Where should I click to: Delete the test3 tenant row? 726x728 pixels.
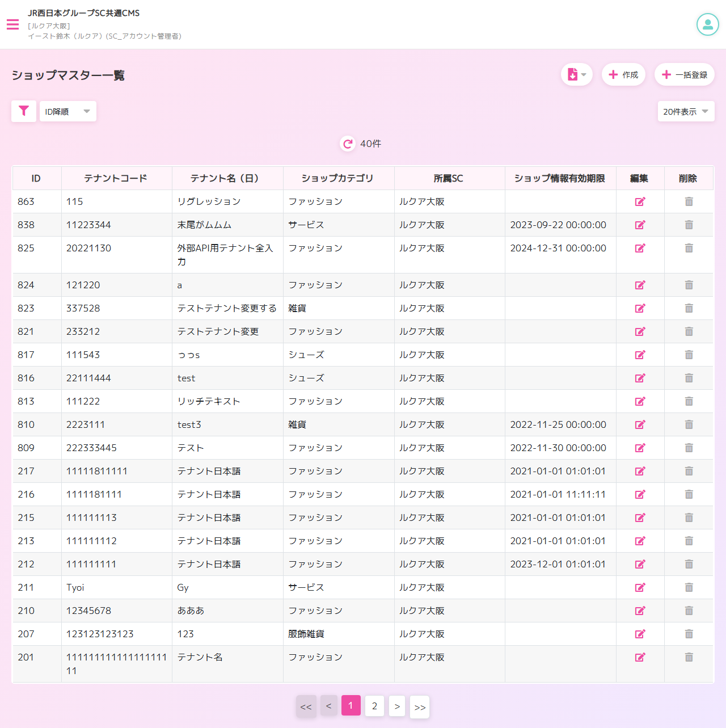(x=689, y=424)
